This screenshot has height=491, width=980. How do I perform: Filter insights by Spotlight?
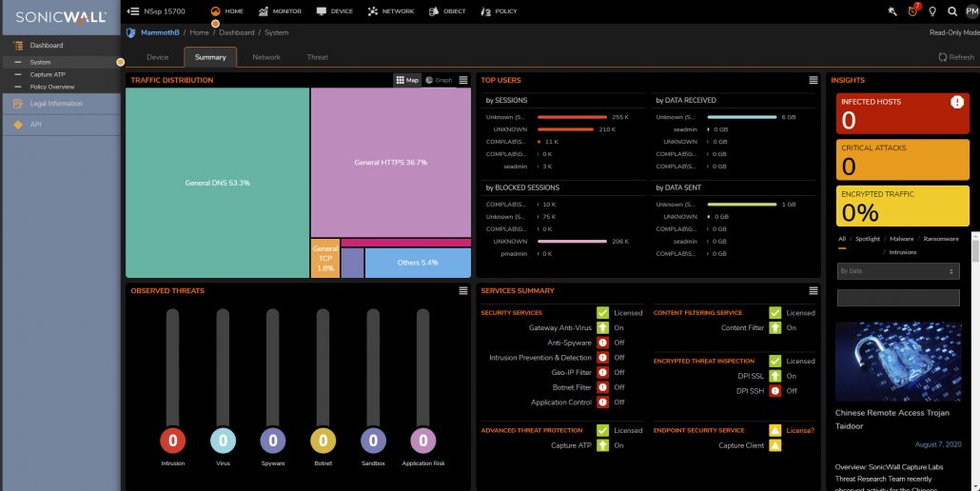click(x=867, y=239)
